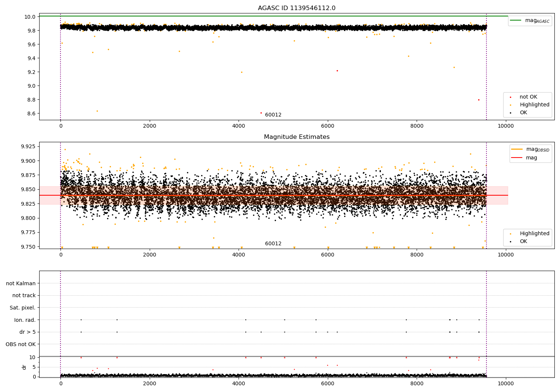The image size is (560, 392).
Task: Click the 'Ion. rad.' row label
Action: point(25,320)
